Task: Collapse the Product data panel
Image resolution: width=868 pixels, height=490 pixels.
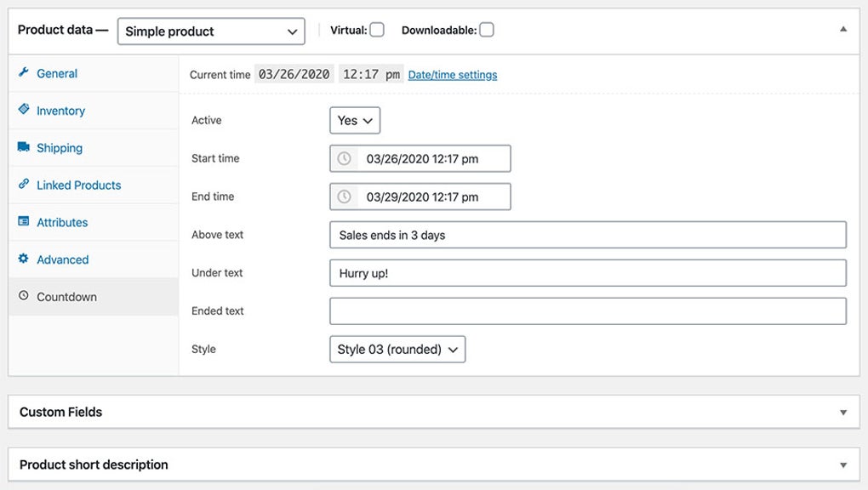Action: pyautogui.click(x=842, y=28)
